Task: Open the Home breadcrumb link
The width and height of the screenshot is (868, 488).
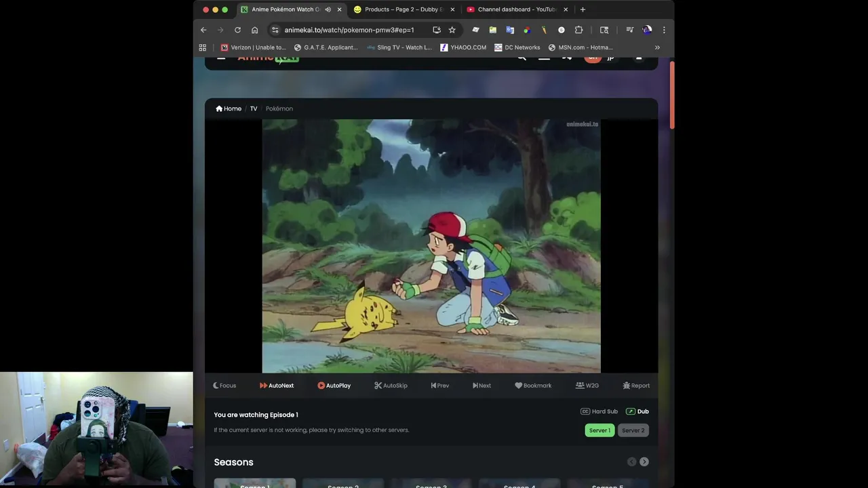Action: click(x=229, y=108)
